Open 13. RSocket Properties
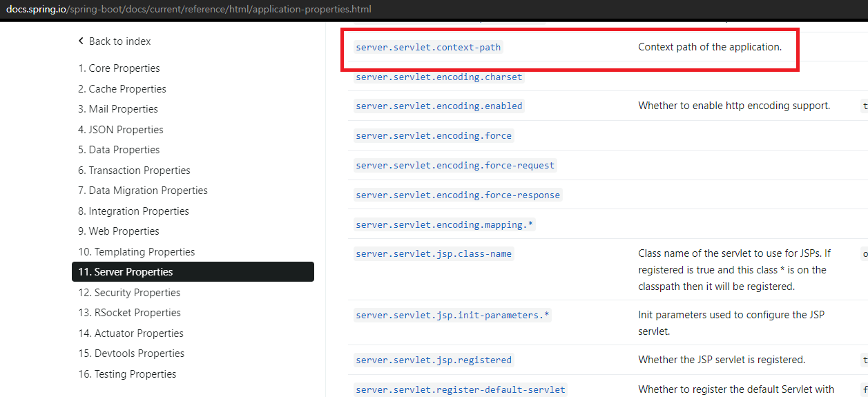868x397 pixels. click(129, 313)
